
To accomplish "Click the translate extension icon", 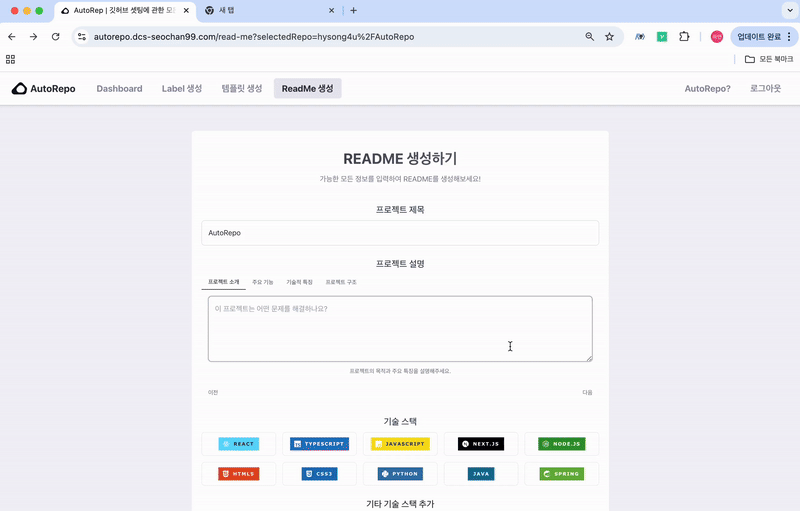I will pos(639,37).
